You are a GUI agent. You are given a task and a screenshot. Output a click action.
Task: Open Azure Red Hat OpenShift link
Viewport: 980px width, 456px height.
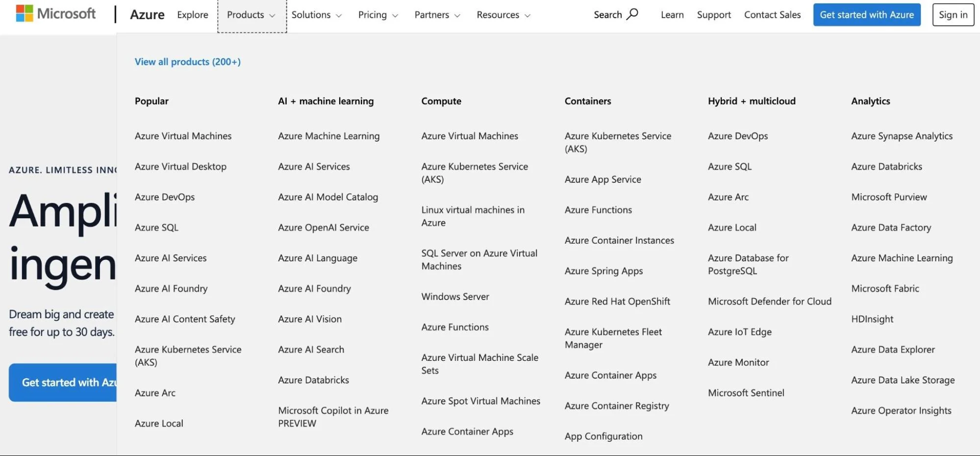click(618, 302)
